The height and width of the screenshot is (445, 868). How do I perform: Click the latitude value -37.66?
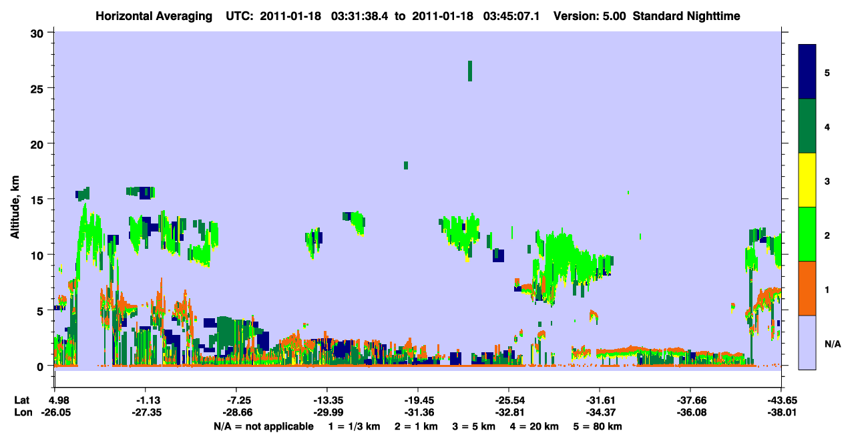pos(690,400)
